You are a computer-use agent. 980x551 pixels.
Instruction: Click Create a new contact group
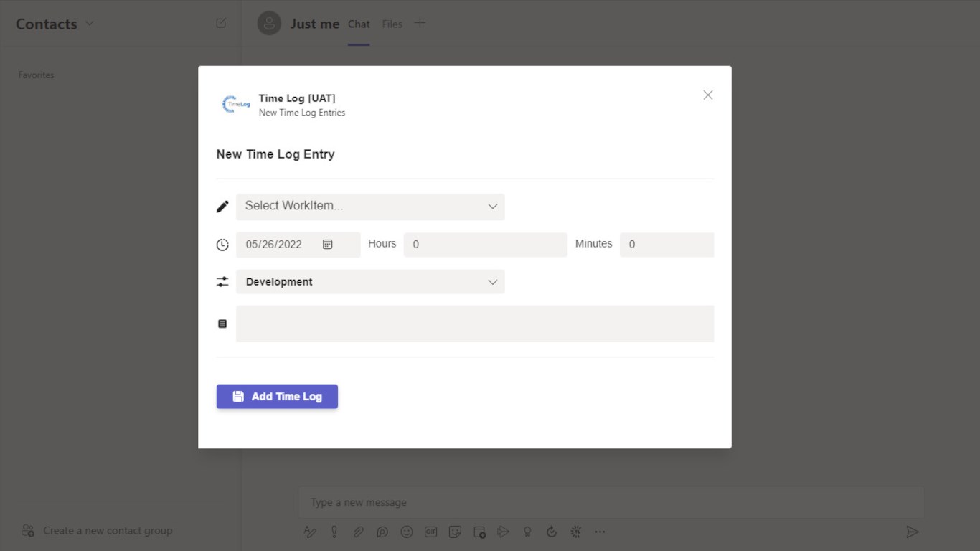point(108,531)
